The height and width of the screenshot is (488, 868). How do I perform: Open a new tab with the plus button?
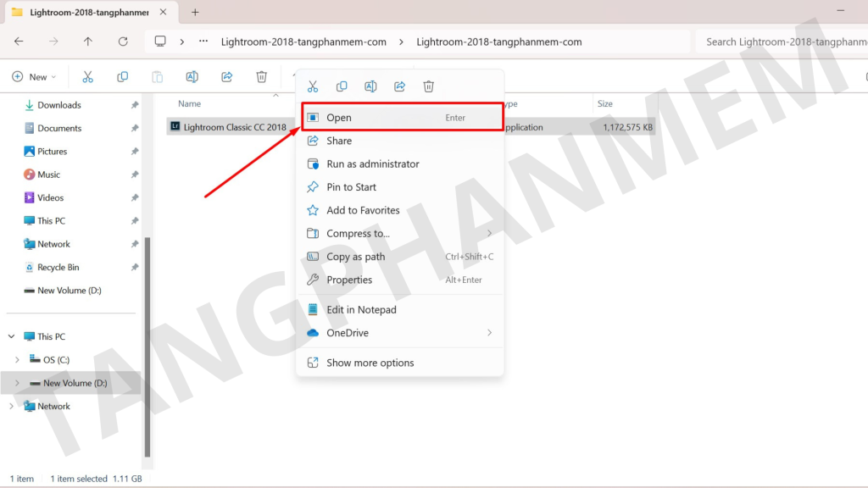tap(195, 13)
